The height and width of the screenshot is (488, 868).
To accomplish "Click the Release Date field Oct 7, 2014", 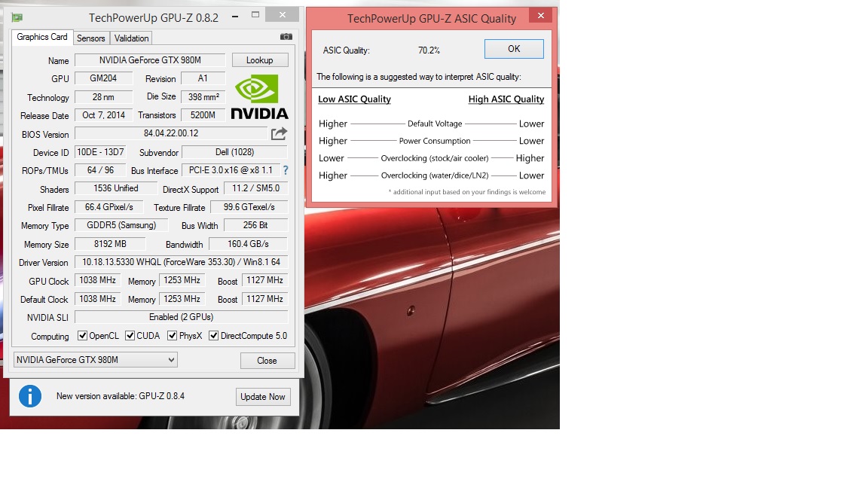I will pyautogui.click(x=103, y=115).
